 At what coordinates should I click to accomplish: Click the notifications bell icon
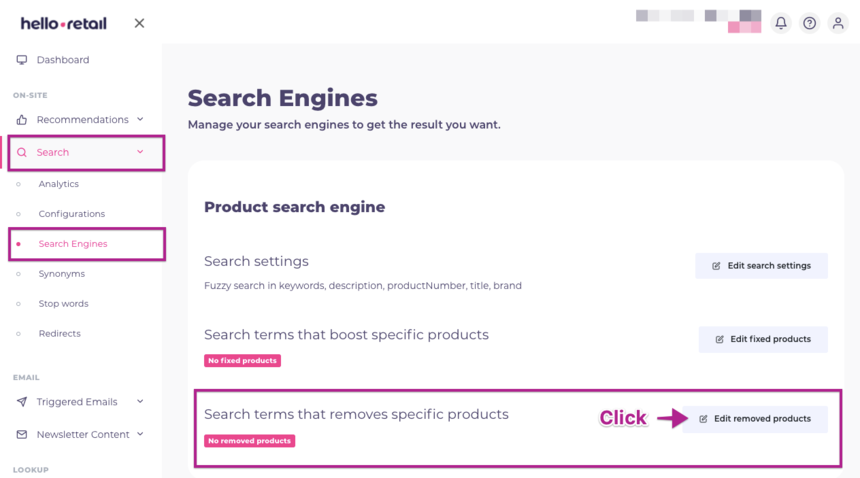(781, 23)
